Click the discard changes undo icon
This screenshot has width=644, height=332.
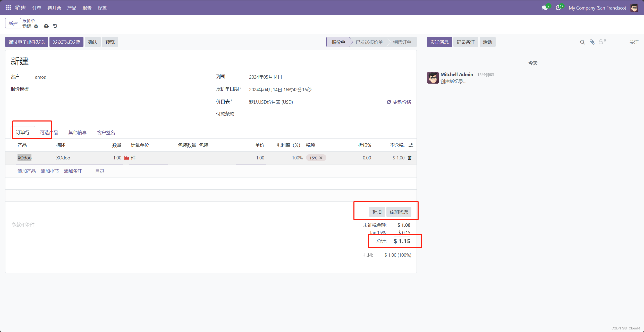point(55,26)
